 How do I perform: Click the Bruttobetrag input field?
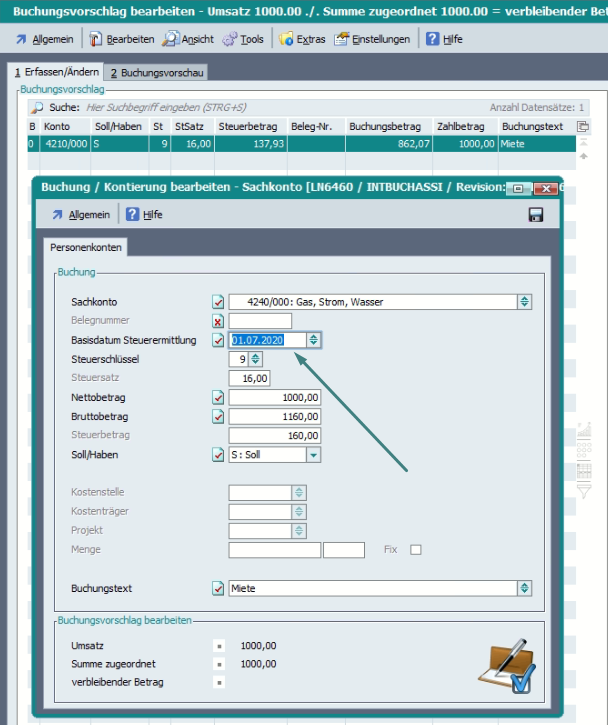point(274,417)
